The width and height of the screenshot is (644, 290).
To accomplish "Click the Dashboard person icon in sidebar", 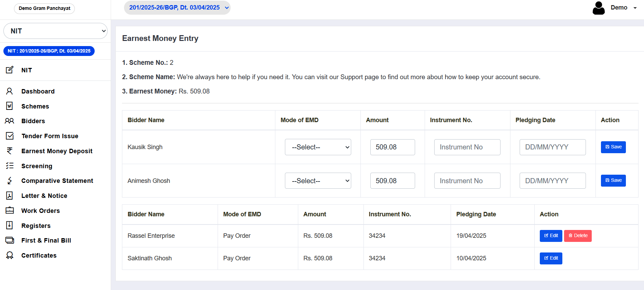I will coord(10,91).
